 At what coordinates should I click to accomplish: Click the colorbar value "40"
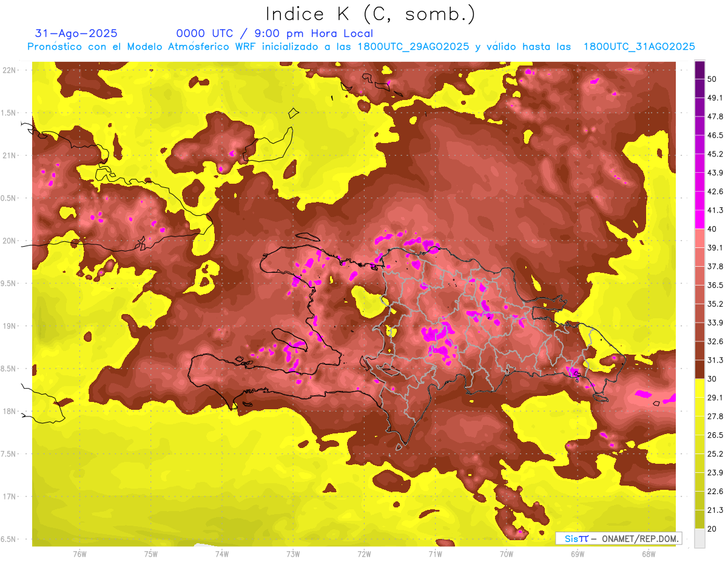click(x=713, y=229)
